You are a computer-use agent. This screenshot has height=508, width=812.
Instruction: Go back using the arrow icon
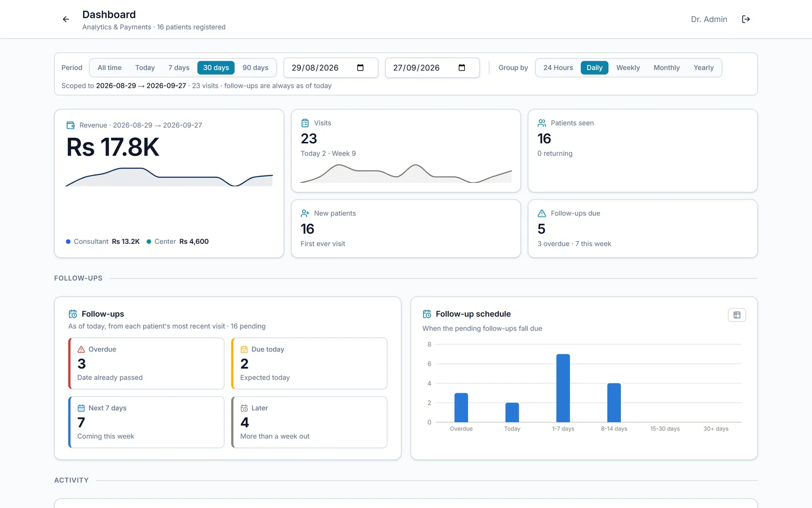(66, 19)
